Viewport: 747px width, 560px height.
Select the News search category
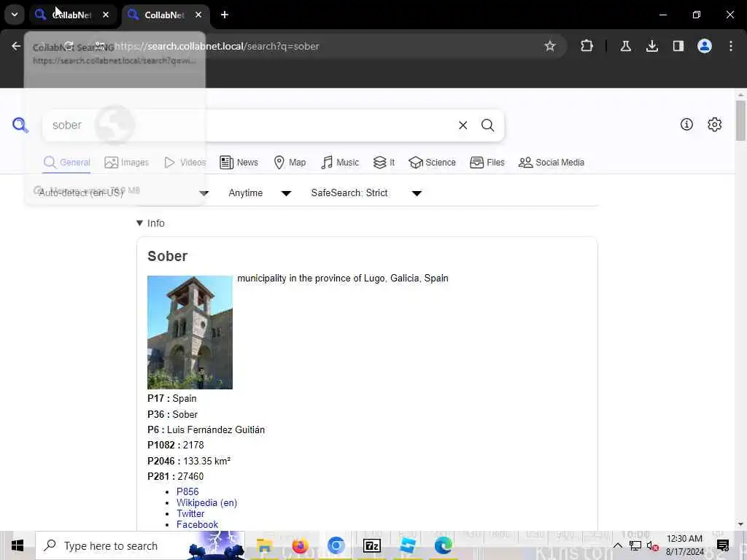[x=239, y=163]
